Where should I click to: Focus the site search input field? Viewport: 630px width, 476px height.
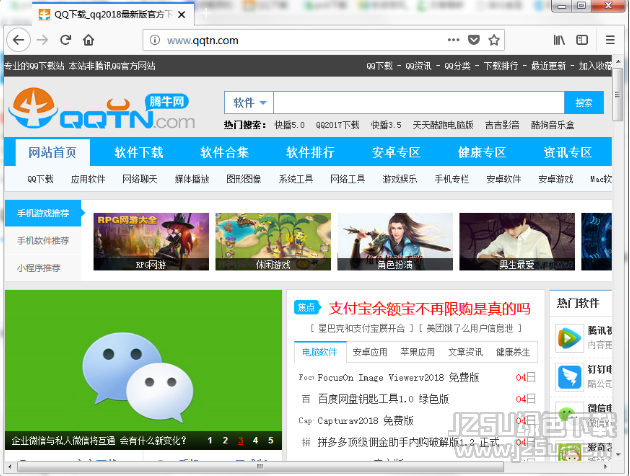click(419, 102)
